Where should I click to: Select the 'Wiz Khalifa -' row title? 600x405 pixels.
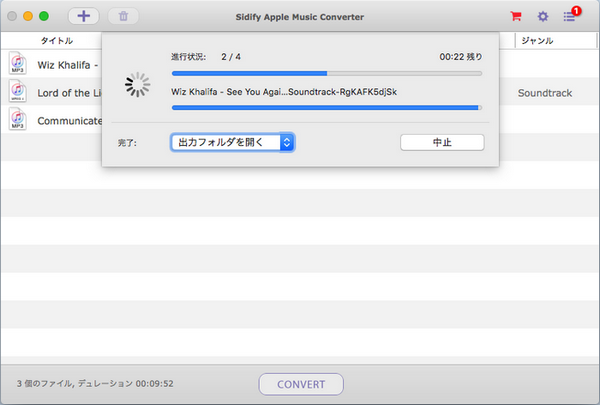68,65
